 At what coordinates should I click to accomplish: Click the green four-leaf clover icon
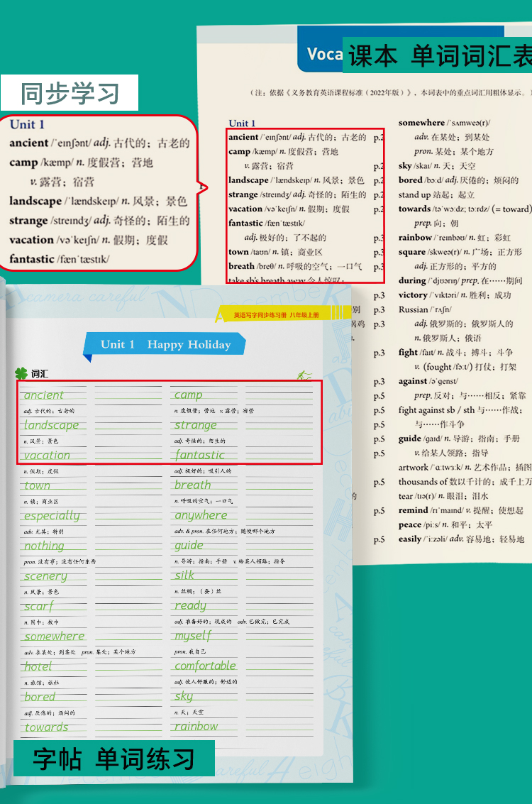(x=21, y=374)
